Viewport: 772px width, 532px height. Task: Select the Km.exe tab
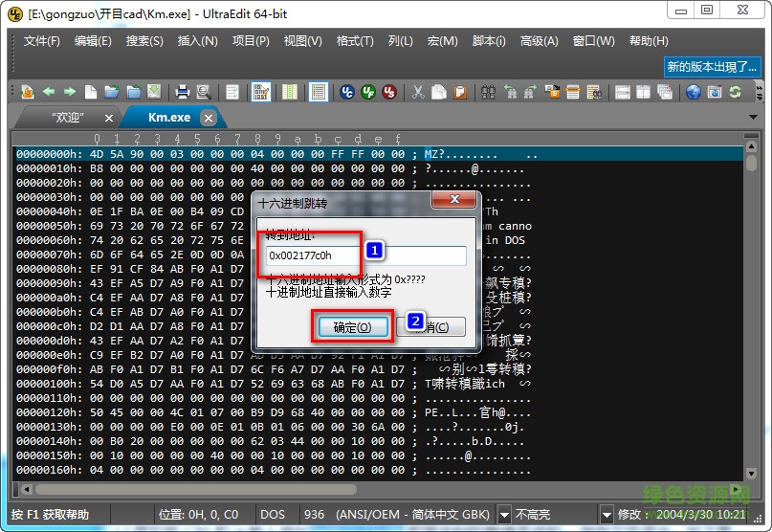[169, 118]
